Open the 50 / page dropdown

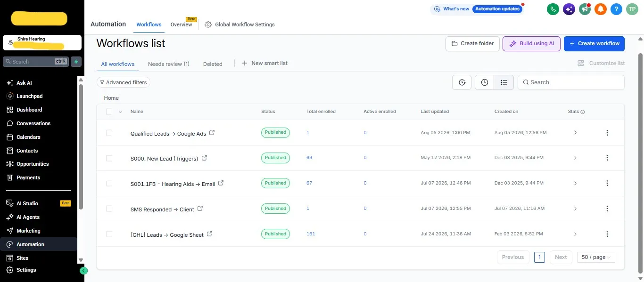[596, 257]
